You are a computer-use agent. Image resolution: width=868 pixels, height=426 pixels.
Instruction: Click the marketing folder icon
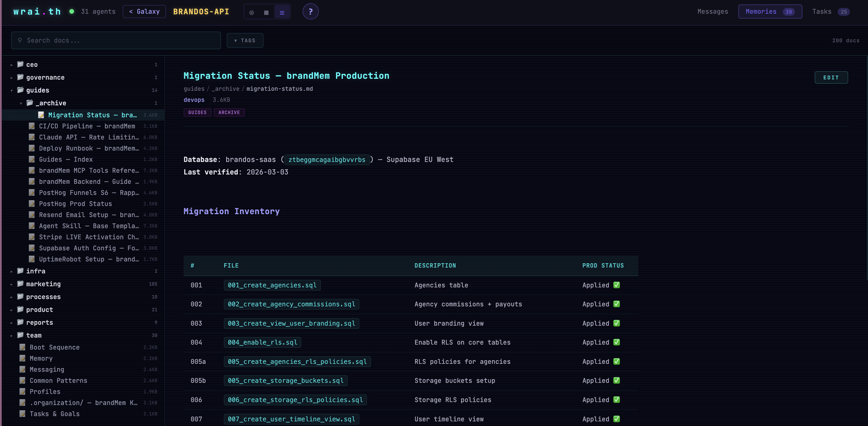point(20,283)
